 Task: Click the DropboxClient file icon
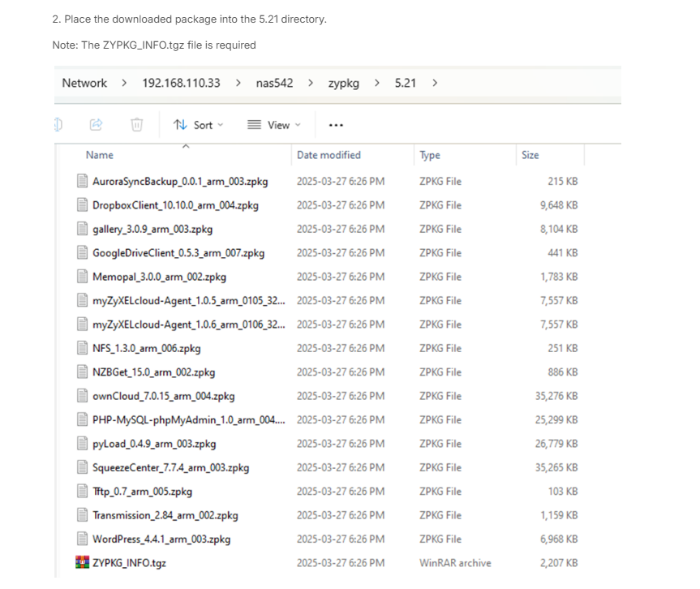coord(82,205)
